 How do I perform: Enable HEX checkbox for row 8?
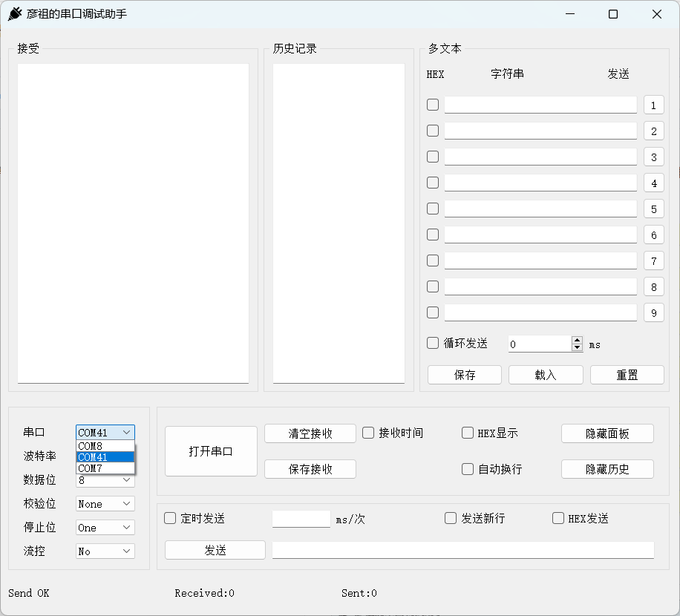tap(433, 286)
